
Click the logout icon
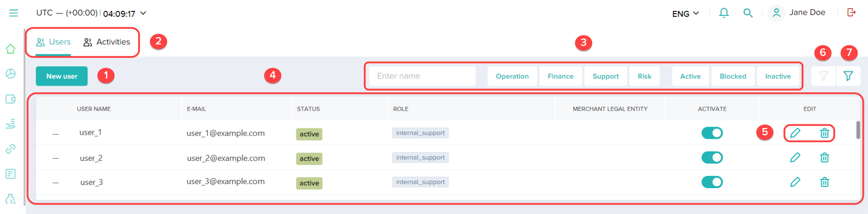click(851, 13)
